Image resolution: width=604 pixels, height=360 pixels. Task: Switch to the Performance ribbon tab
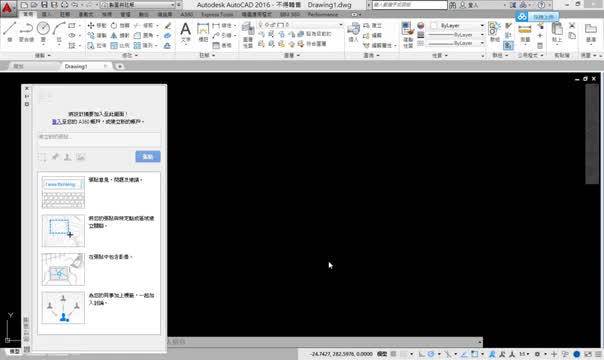323,14
